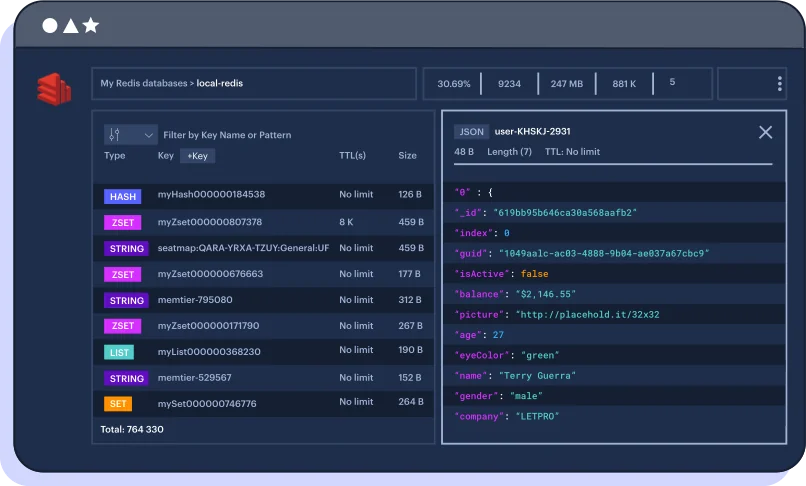
Task: Open the key type filter dropdown
Action: point(131,134)
